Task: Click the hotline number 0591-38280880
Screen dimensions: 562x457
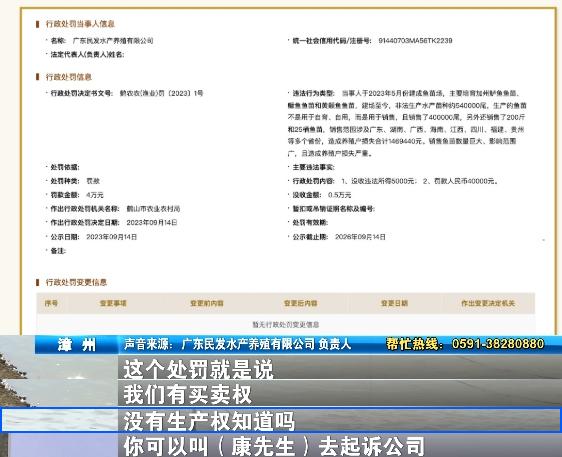Action: coord(498,344)
